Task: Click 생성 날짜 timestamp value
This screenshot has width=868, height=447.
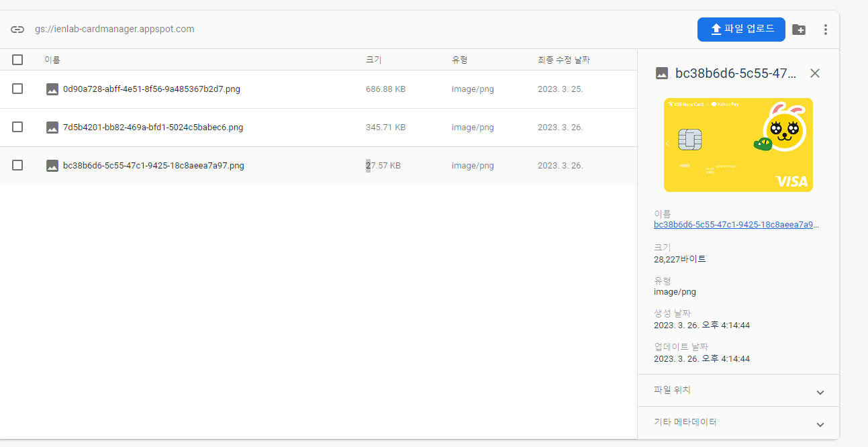Action: [x=702, y=326]
